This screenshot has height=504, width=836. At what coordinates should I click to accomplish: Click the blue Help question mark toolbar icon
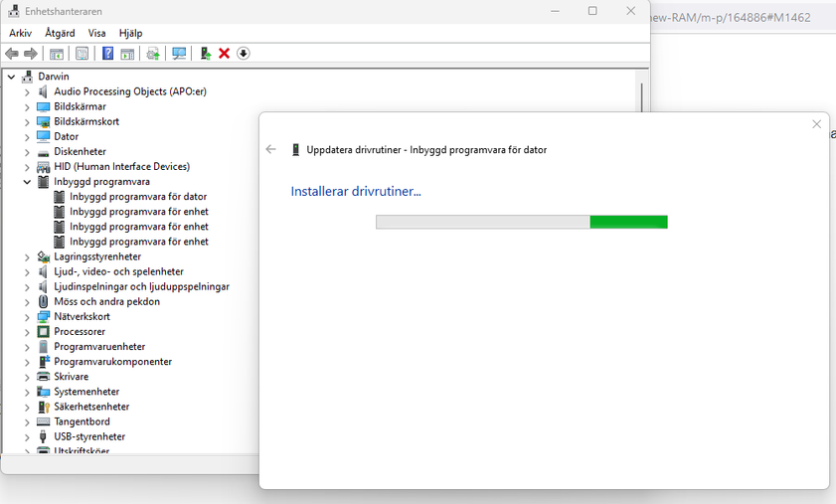pos(107,54)
